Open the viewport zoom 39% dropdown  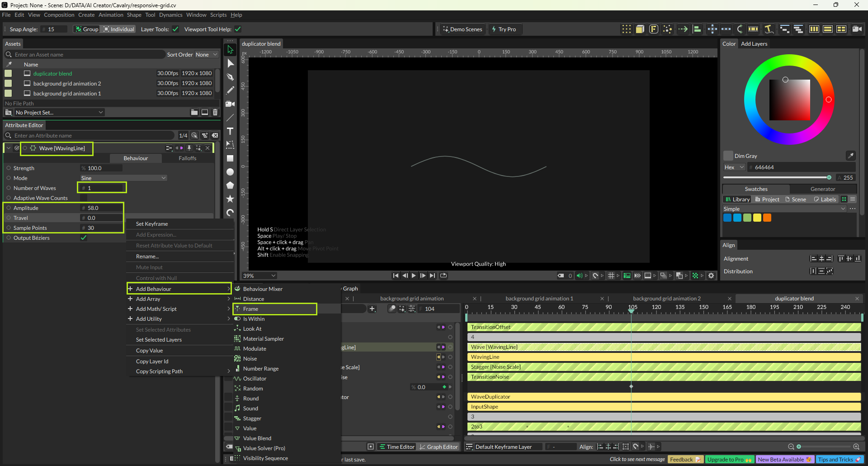[x=259, y=276]
